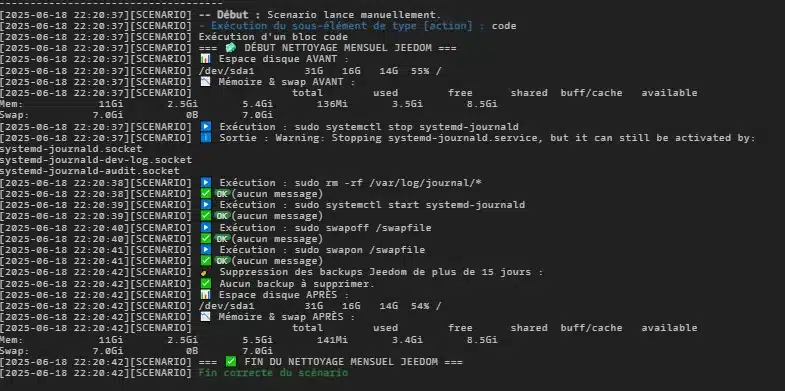Viewport: 785px width, 391px height.
Task: Click play icon before sudo rm -rf command
Action: (x=206, y=183)
